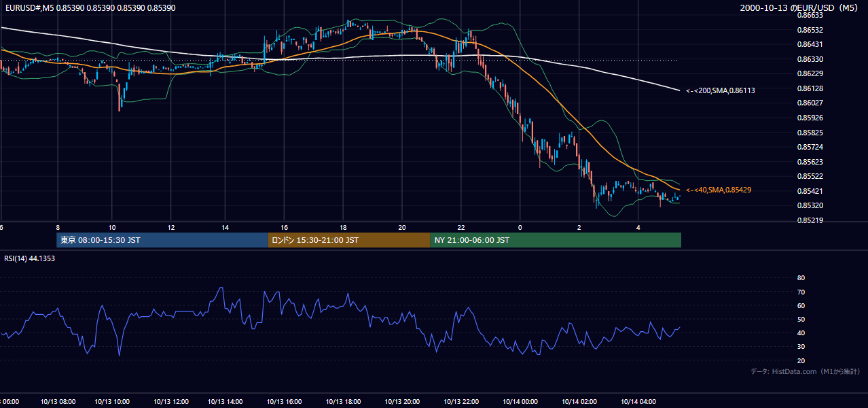The image size is (868, 408).
Task: Click the RSI(14) 44.1353 indicator label
Action: click(x=29, y=258)
